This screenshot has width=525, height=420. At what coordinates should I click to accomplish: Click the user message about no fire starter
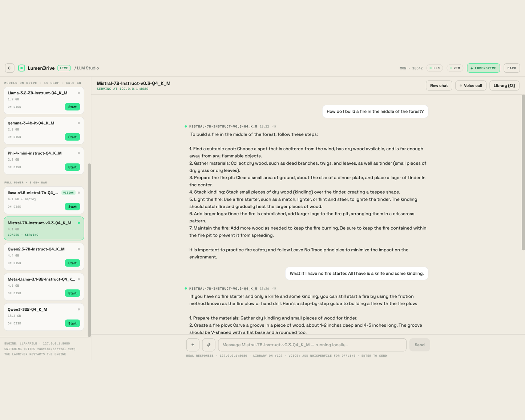tap(357, 274)
